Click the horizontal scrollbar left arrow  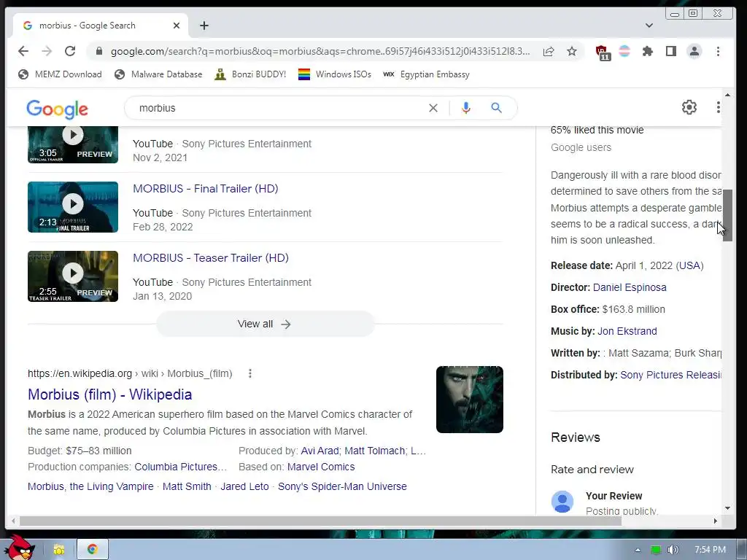(13, 521)
